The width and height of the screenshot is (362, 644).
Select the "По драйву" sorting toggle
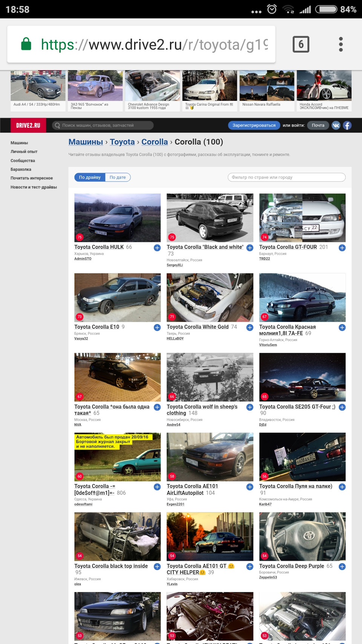point(90,177)
